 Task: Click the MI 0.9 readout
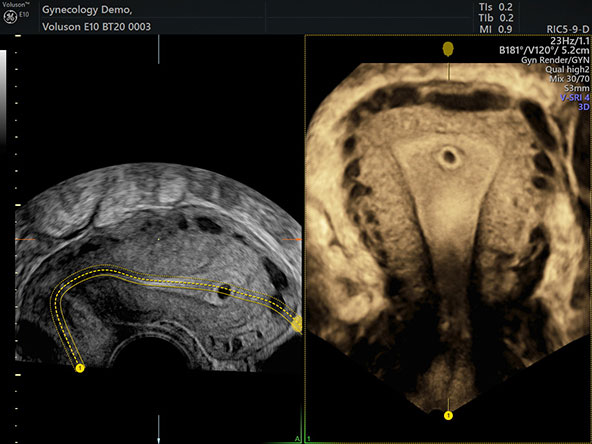coord(496,29)
